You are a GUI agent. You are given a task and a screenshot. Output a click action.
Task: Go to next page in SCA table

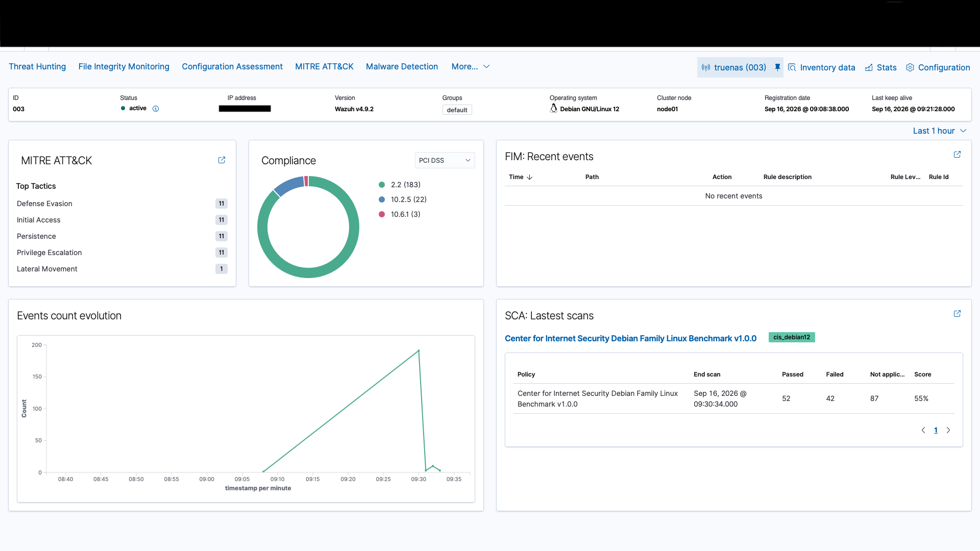coord(948,430)
